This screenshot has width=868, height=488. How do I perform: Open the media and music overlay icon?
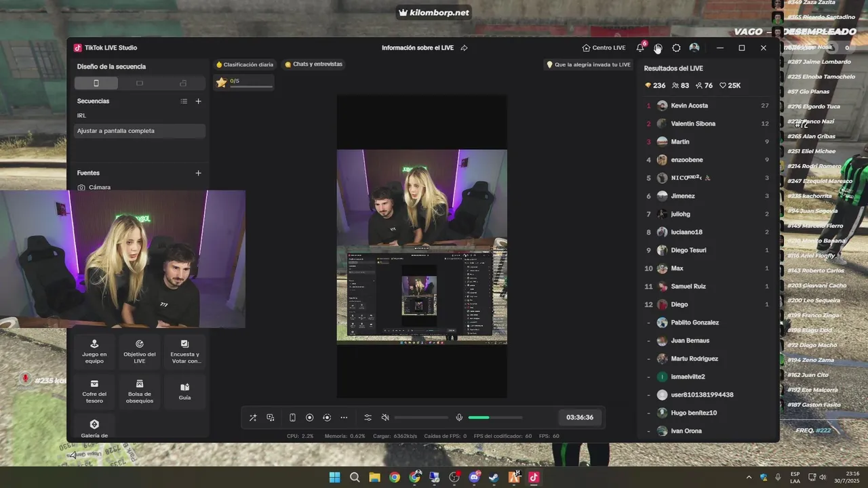coord(271,418)
